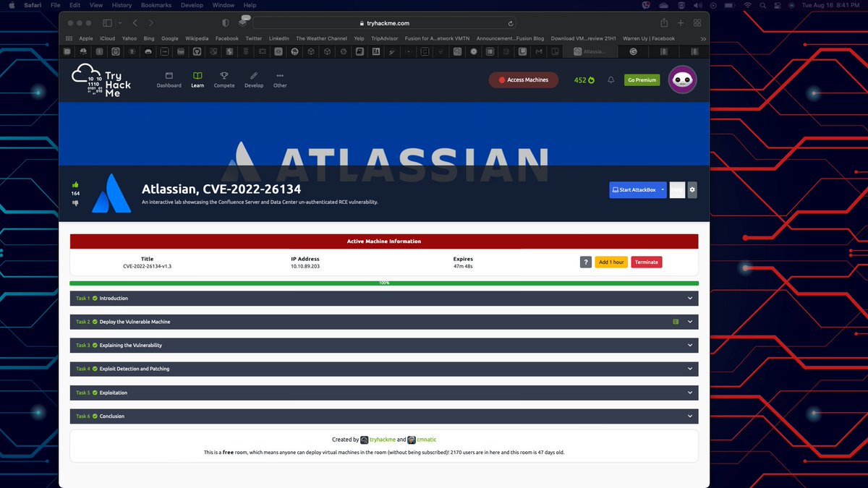
Task: Click the Start AttackBox button
Action: tap(634, 189)
